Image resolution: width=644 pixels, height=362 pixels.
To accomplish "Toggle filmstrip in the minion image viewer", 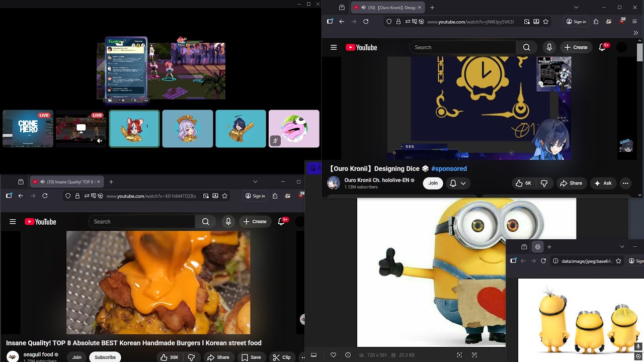I will 313,355.
